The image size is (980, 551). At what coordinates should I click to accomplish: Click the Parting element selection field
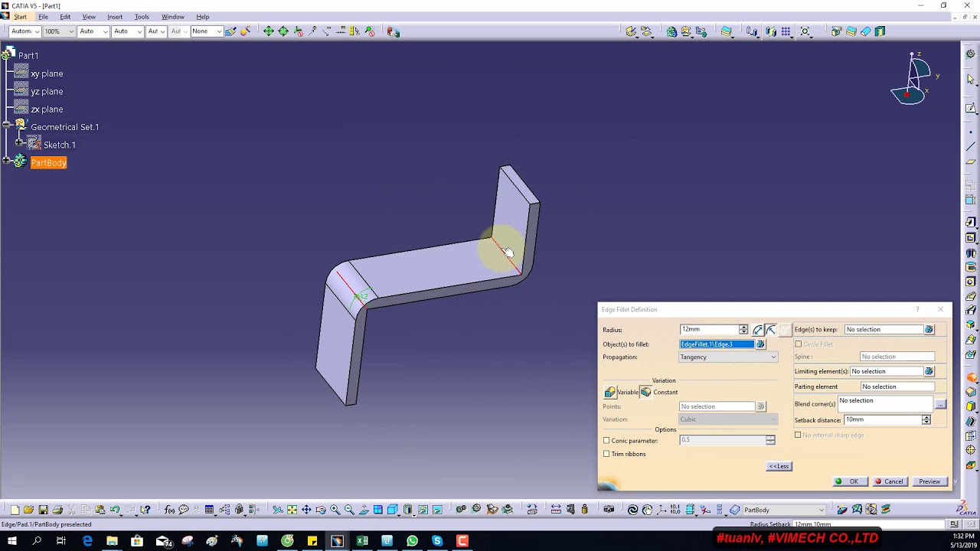click(897, 386)
